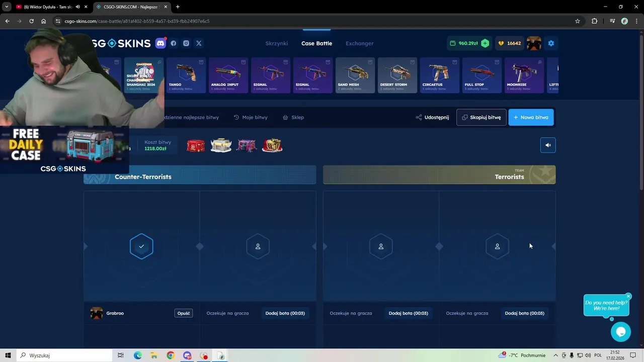Switch to the Moje bitwy tab
644x362 pixels.
[251, 117]
